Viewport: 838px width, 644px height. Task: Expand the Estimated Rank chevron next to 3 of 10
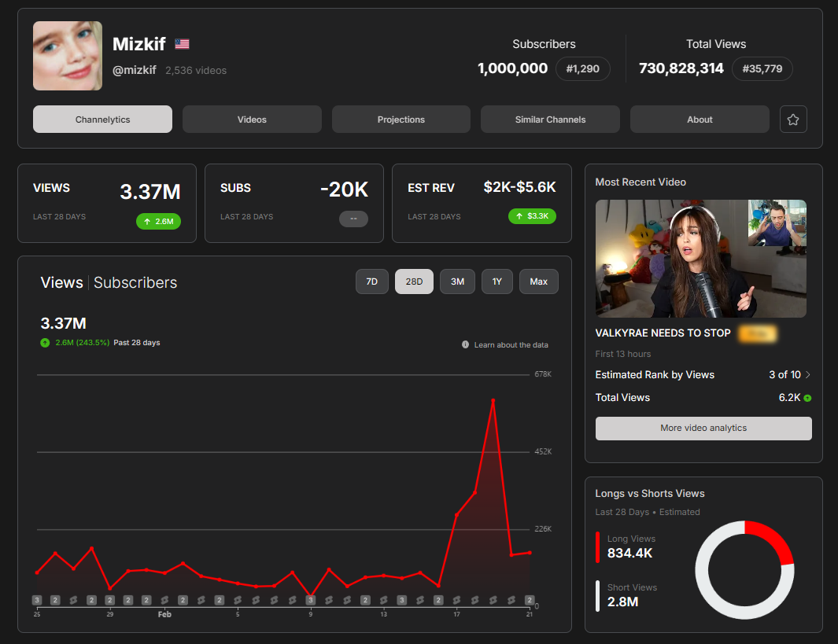(807, 375)
